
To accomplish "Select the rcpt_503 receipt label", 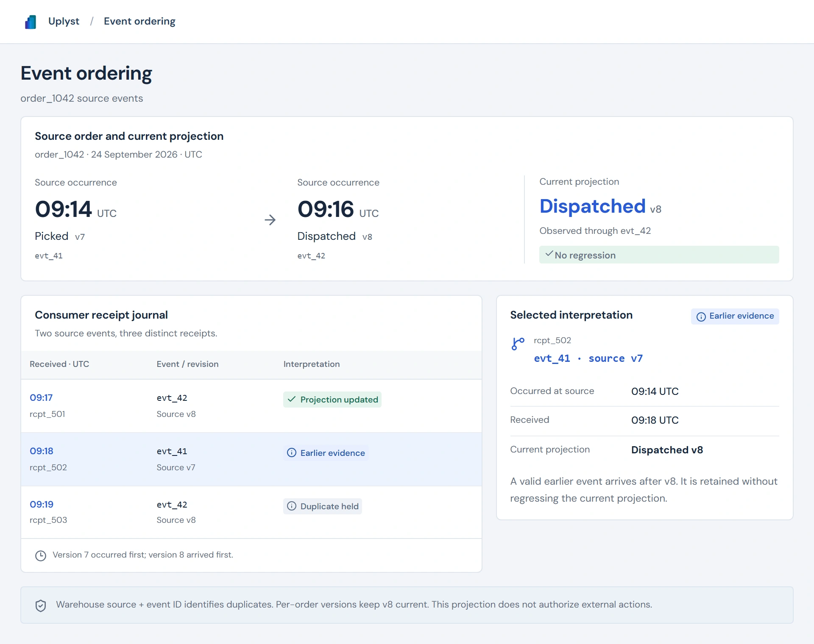I will click(x=48, y=520).
